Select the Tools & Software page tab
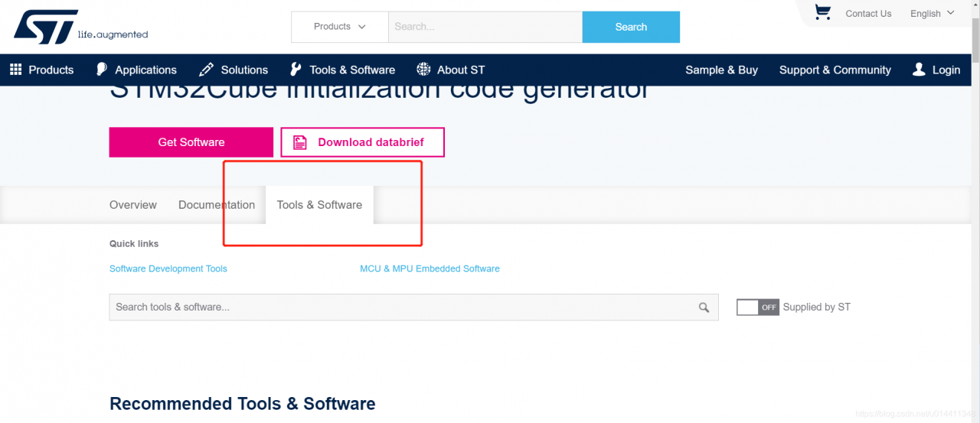The width and height of the screenshot is (980, 423). [319, 205]
